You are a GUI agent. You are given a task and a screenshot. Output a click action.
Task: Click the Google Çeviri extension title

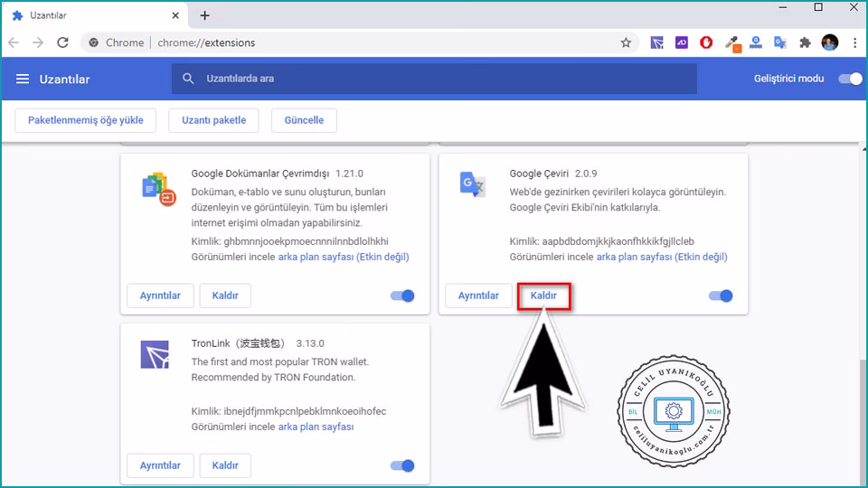coord(539,174)
